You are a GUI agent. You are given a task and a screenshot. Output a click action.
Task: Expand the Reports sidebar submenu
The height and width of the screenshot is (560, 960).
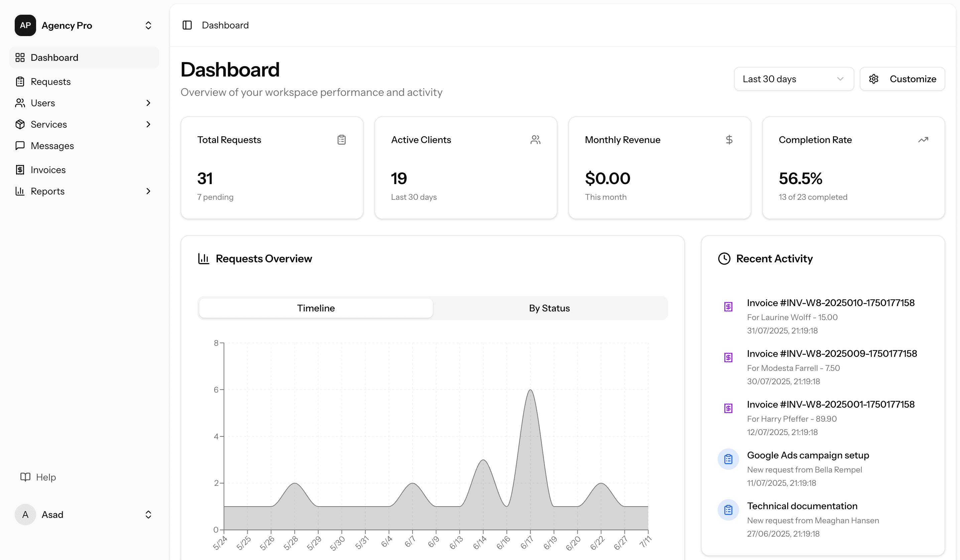(148, 191)
